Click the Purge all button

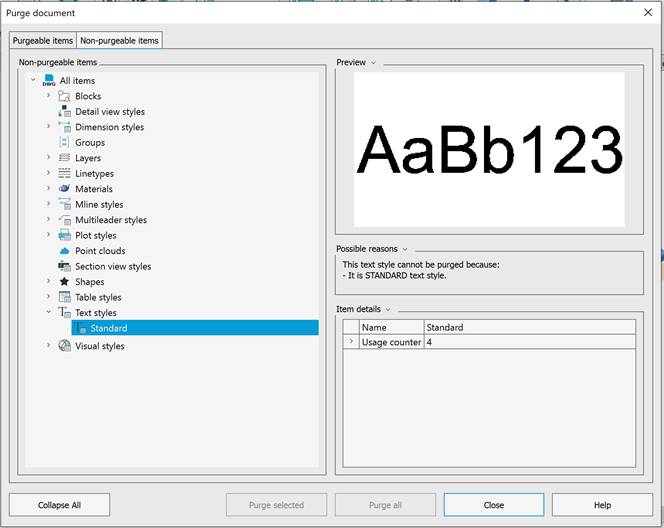(x=385, y=505)
